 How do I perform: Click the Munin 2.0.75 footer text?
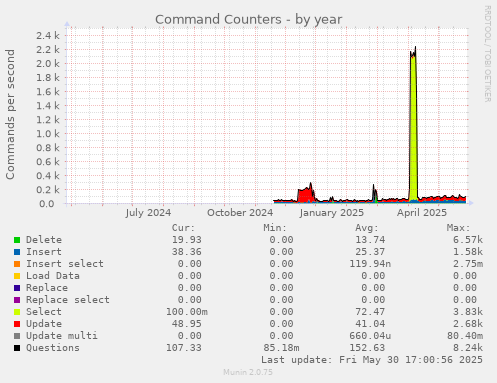point(248,372)
